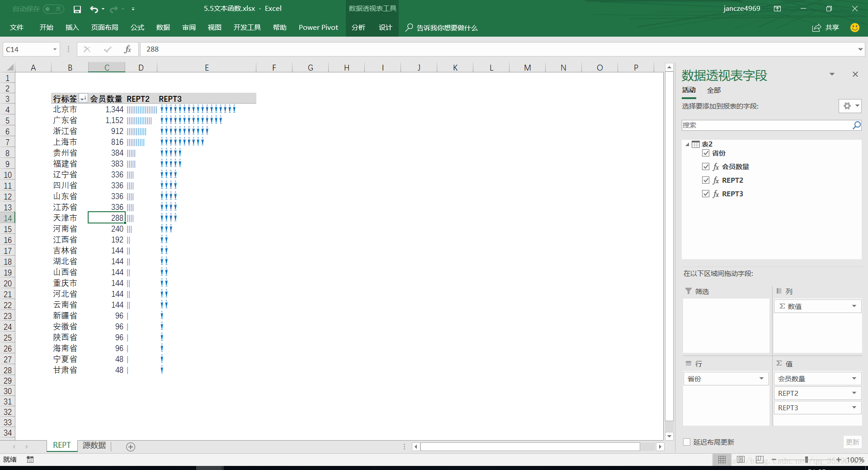Click the Save icon in quick access toolbar

point(77,9)
